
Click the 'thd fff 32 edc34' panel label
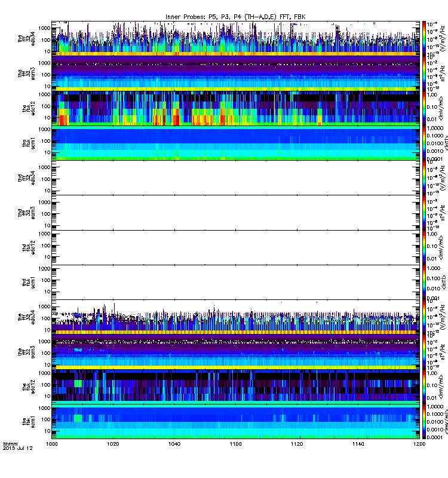pos(26,177)
